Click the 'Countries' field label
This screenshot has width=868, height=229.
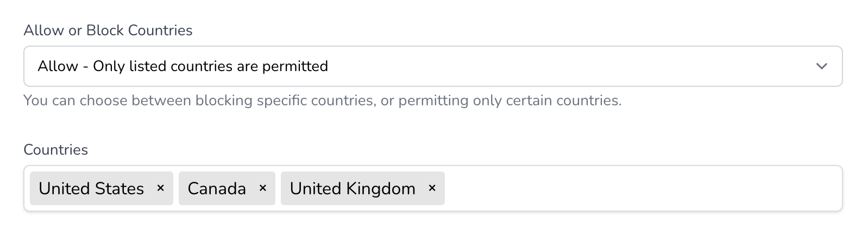pyautogui.click(x=56, y=150)
